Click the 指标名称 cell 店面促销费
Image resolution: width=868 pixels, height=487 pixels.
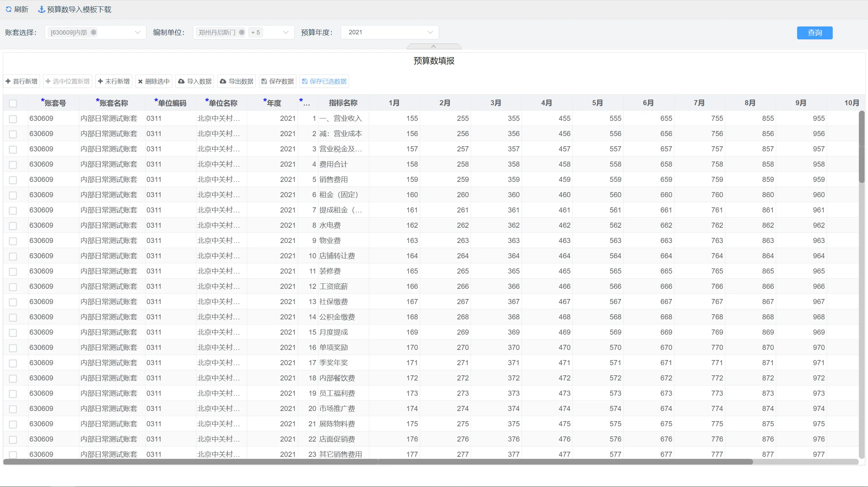[x=343, y=439]
